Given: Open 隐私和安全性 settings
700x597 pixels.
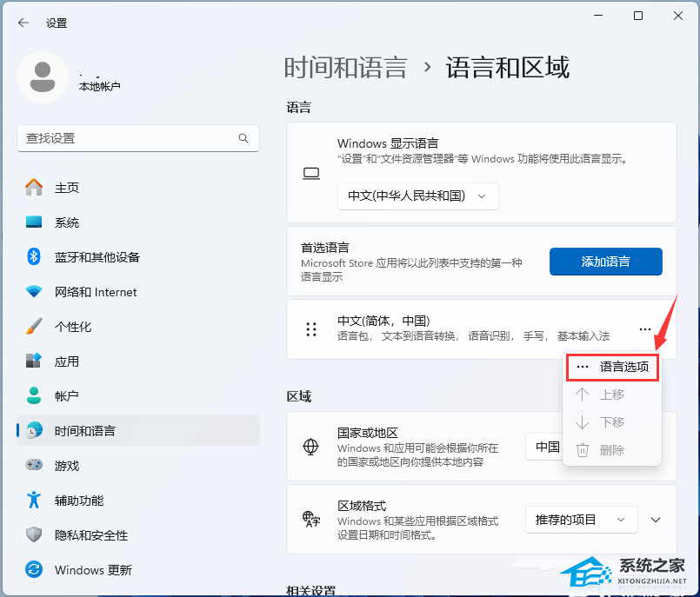Looking at the screenshot, I should point(138,535).
